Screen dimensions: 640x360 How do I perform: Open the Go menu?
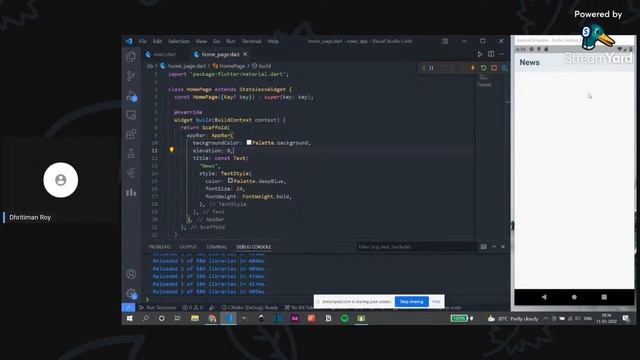[x=216, y=41]
